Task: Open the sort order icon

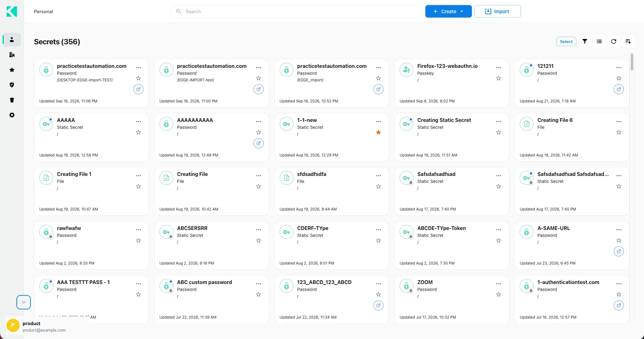Action: (x=628, y=41)
